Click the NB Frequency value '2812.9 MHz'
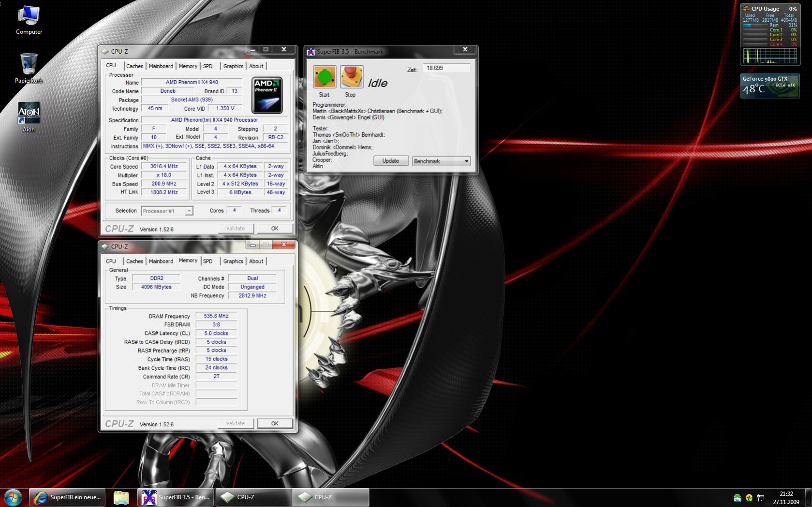Screen dimensions: 812x507 (x=252, y=296)
